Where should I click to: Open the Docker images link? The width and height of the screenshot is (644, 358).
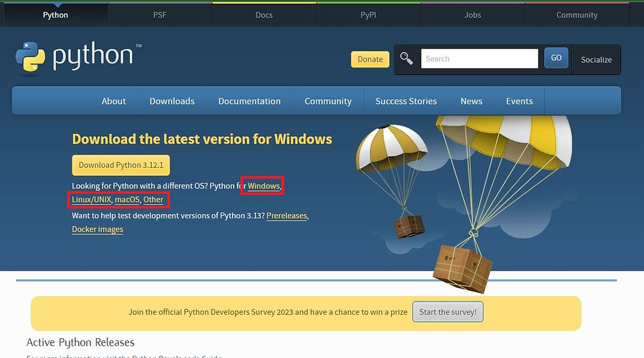97,229
